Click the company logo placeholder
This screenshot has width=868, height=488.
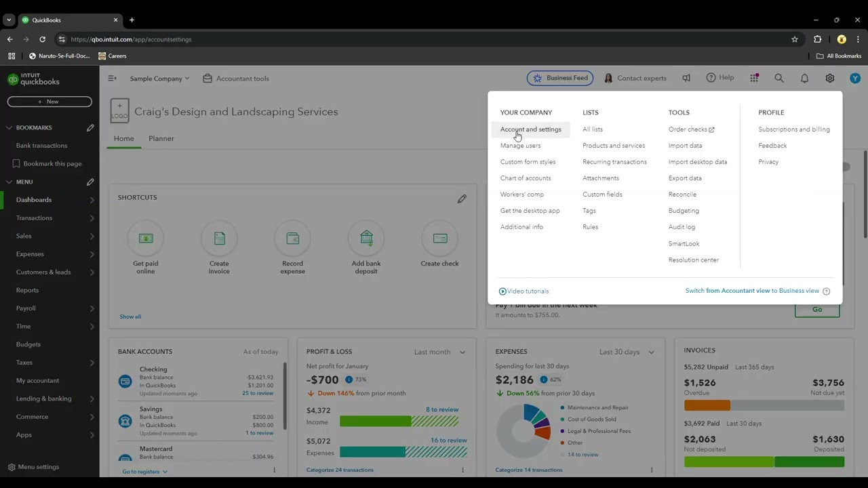119,110
